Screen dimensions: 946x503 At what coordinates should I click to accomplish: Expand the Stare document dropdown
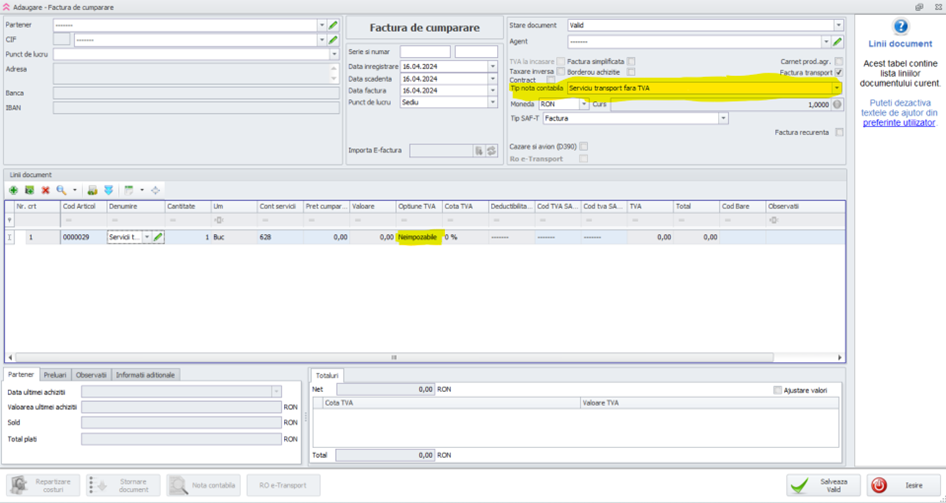(838, 25)
